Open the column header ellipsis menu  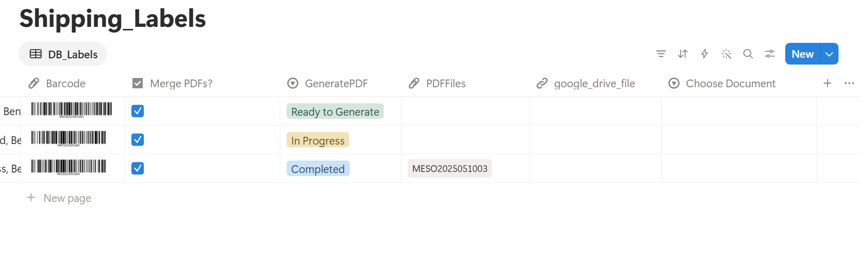tap(849, 83)
